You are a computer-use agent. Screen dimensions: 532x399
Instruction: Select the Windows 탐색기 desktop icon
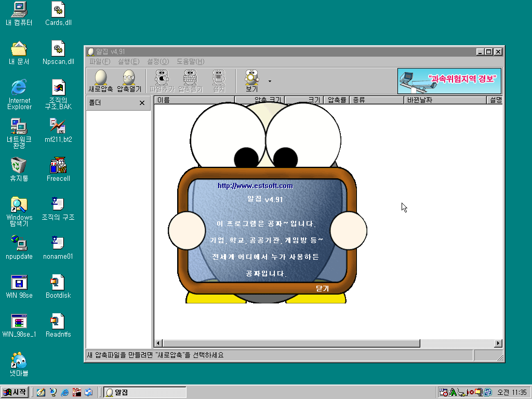(x=19, y=211)
